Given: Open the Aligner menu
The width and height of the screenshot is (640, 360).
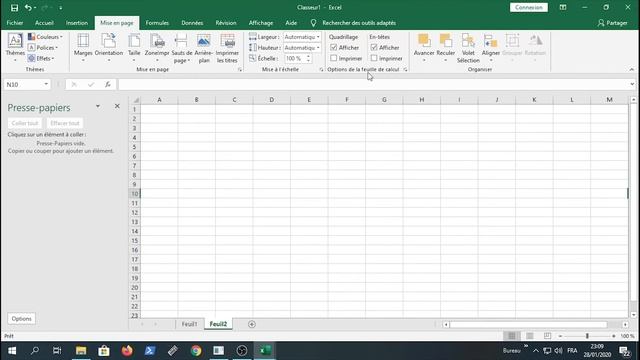Looking at the screenshot, I should pos(491,47).
